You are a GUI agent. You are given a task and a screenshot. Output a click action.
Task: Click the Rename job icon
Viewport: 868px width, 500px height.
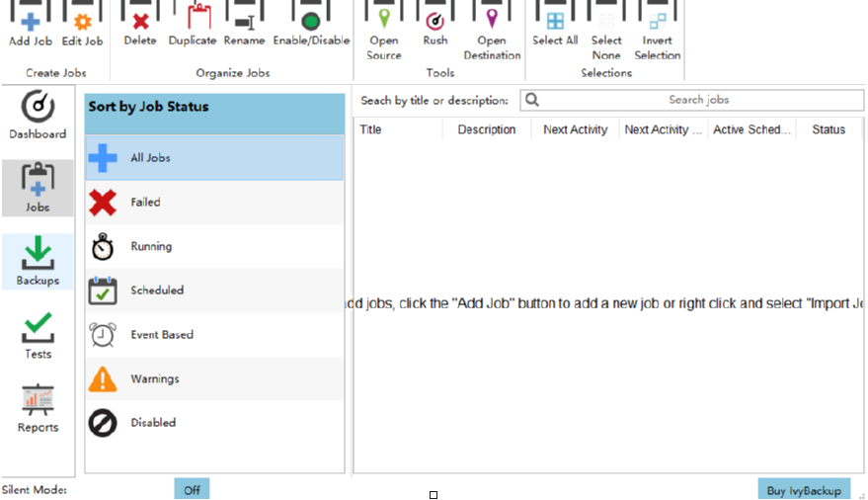[244, 25]
